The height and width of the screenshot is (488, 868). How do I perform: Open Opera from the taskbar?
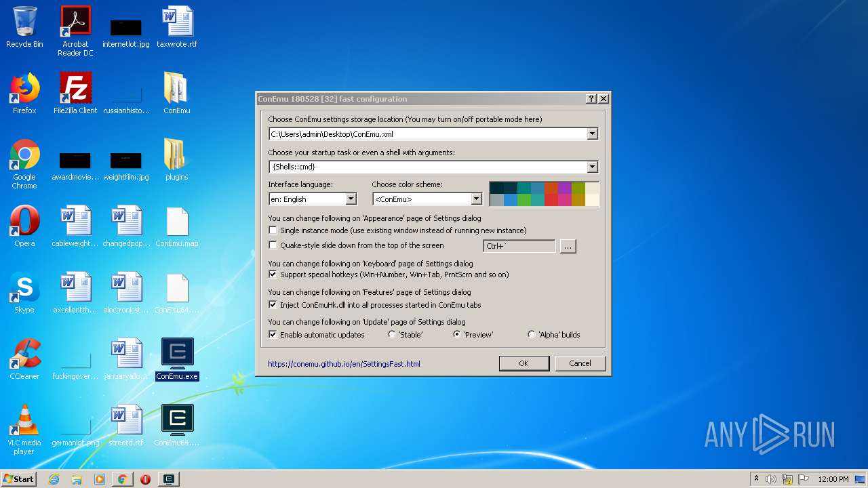(145, 479)
